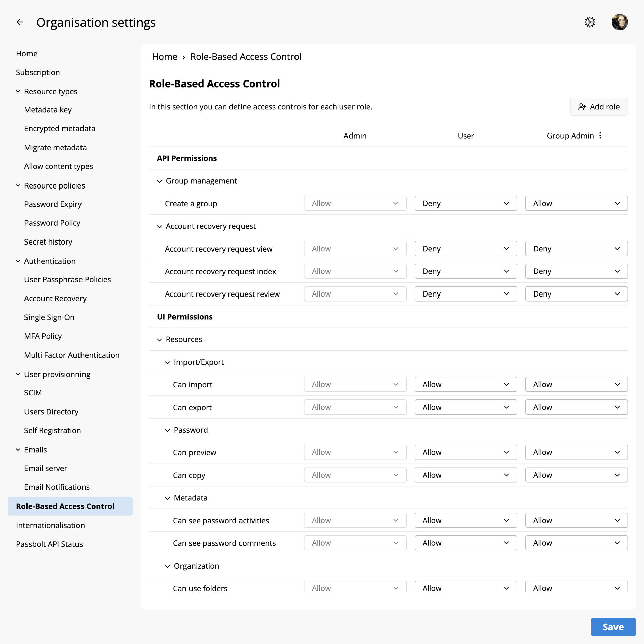Open the gear settings icon
644x644 pixels.
coord(590,22)
